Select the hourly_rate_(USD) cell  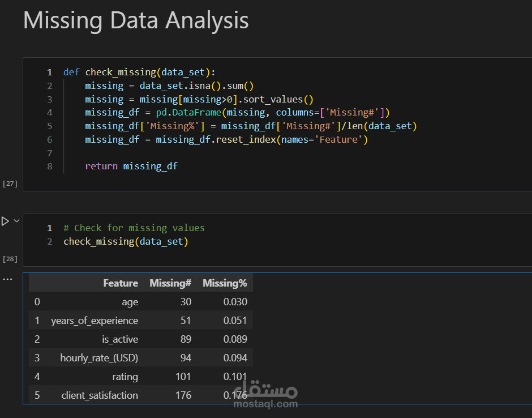point(99,358)
